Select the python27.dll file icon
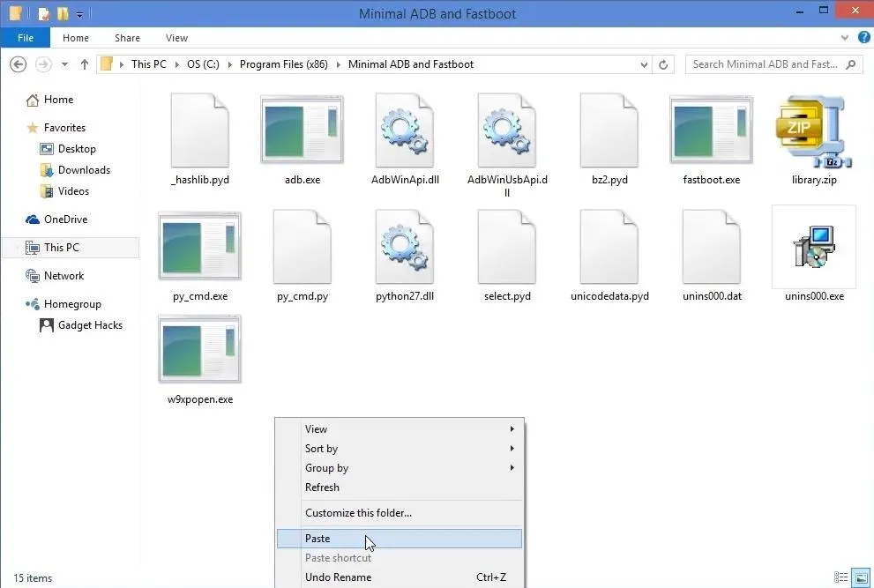Viewport: 874px width, 588px height. [x=405, y=247]
